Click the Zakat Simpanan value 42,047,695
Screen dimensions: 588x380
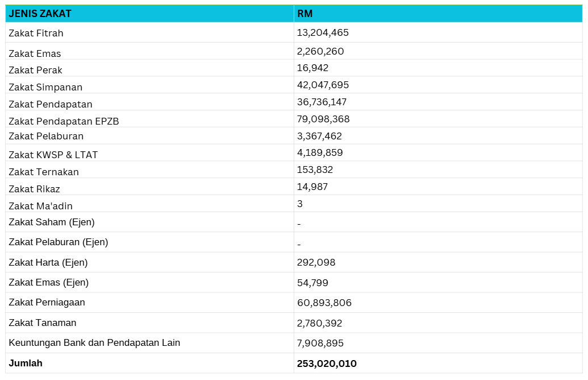point(323,85)
